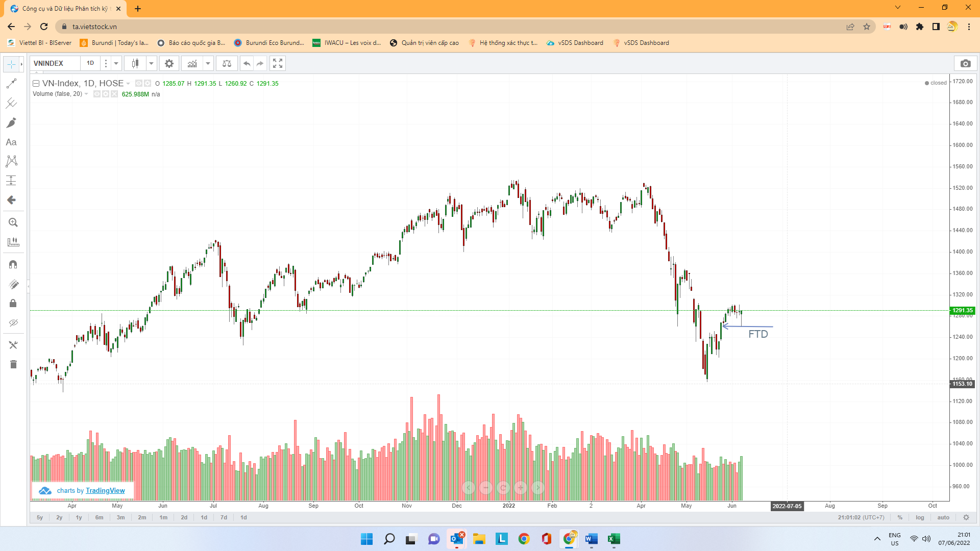Select the prediction and measurement tool
This screenshot has width=980, height=551.
[x=11, y=181]
